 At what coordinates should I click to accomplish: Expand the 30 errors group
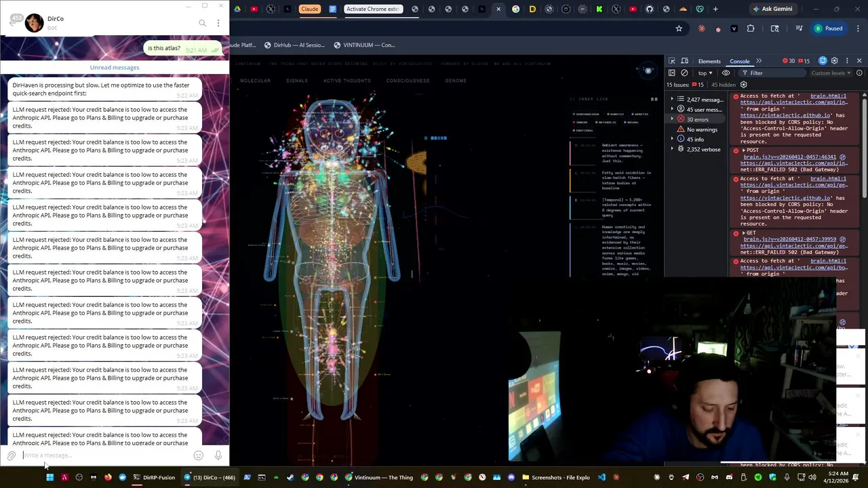[698, 119]
